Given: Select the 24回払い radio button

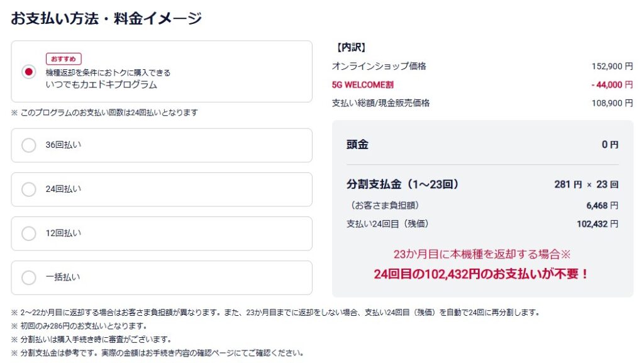Looking at the screenshot, I should [x=29, y=189].
